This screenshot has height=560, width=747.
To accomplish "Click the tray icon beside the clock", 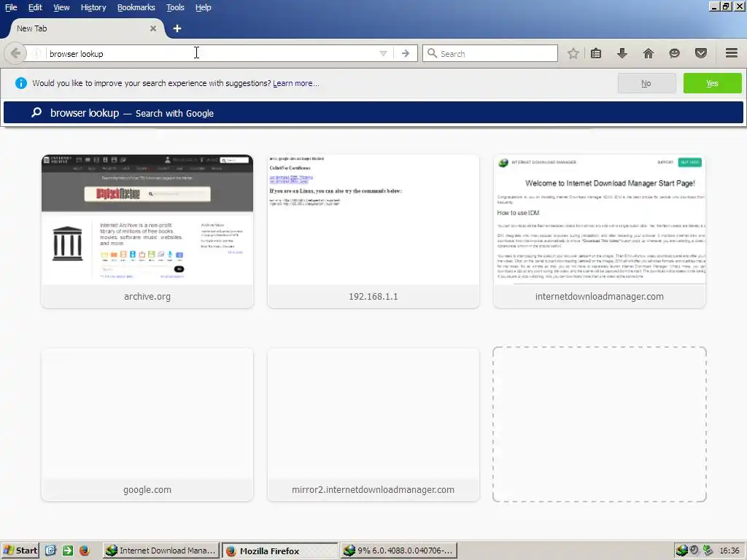I will [x=708, y=551].
